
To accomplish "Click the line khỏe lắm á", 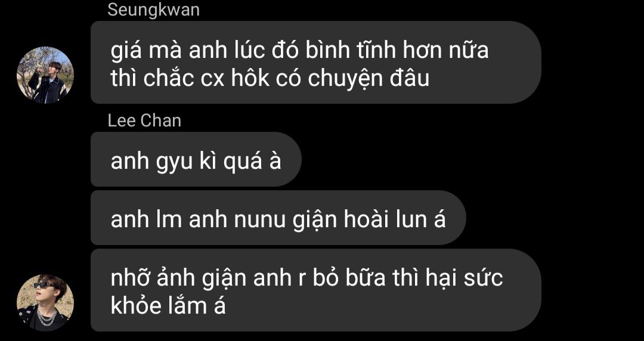I will [168, 306].
